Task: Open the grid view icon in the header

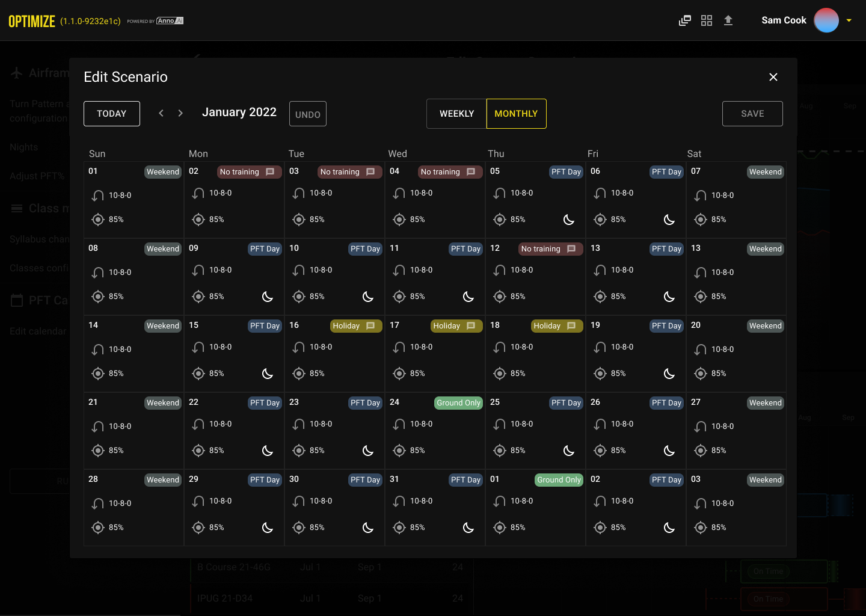Action: [707, 20]
